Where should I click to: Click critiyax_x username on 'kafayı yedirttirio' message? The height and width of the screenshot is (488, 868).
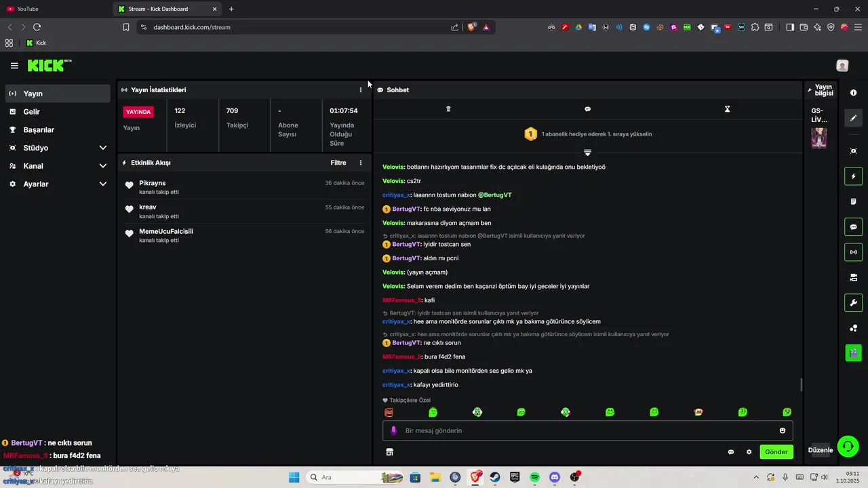pyautogui.click(x=396, y=385)
